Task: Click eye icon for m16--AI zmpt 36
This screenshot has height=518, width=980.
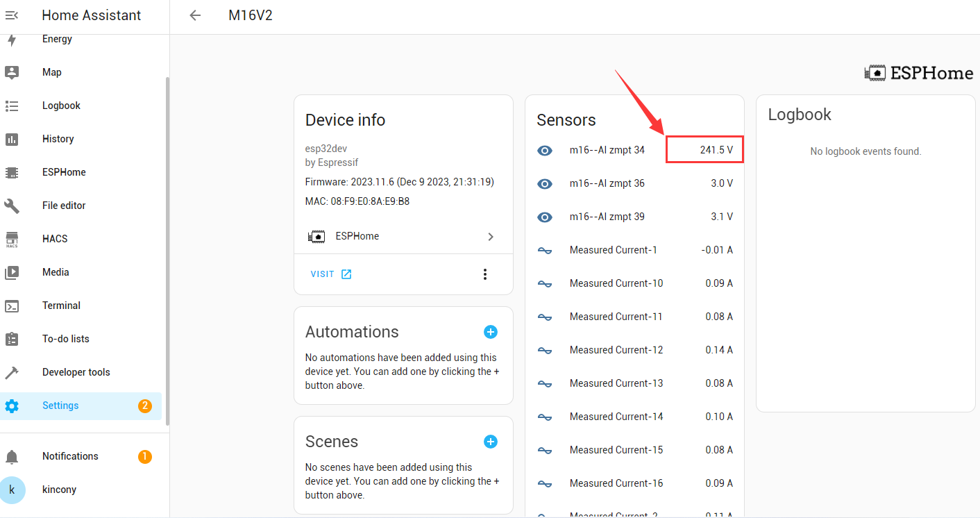Action: point(545,183)
